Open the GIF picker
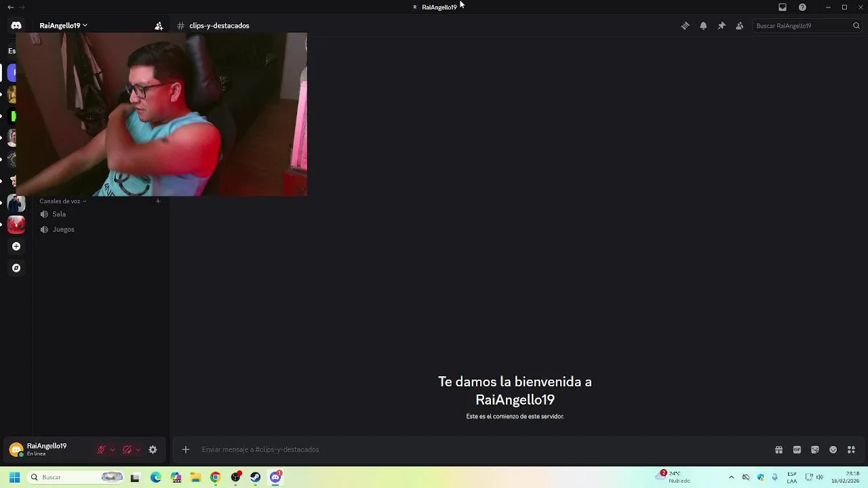The width and height of the screenshot is (868, 488). coord(797,449)
